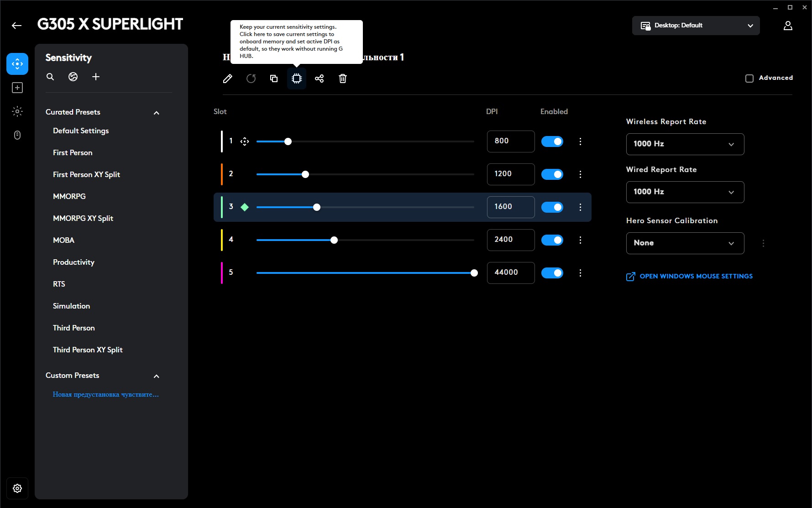Open more options for DPI slot 5
Viewport: 812px width, 508px height.
[x=580, y=273]
